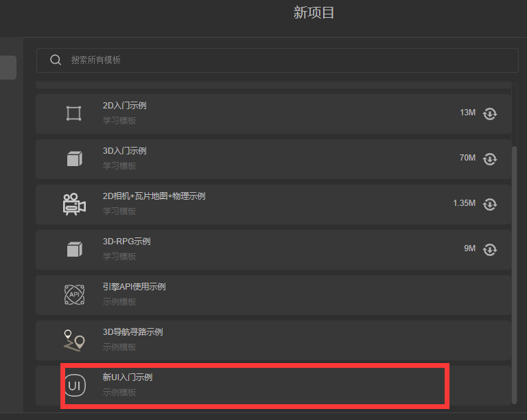Screen dimensions: 527x420
Task: Select the 引擎API使用示例 template
Action: pos(274,295)
